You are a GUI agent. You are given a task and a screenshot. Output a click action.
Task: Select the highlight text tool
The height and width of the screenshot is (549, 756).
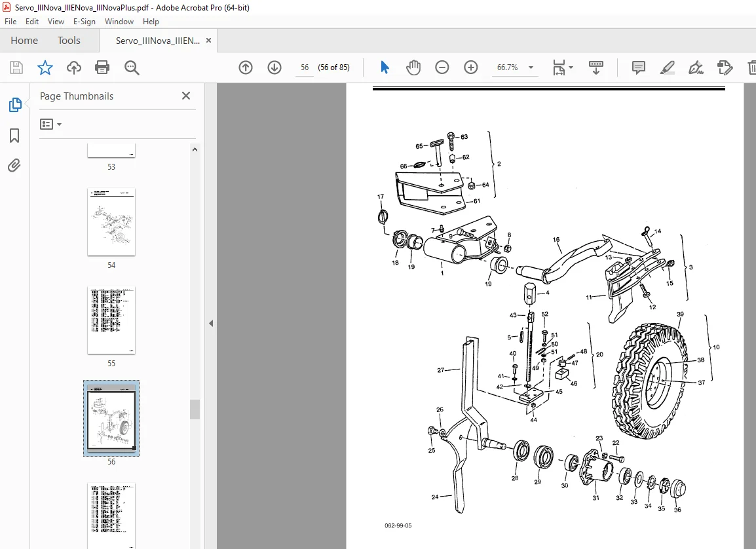click(668, 67)
